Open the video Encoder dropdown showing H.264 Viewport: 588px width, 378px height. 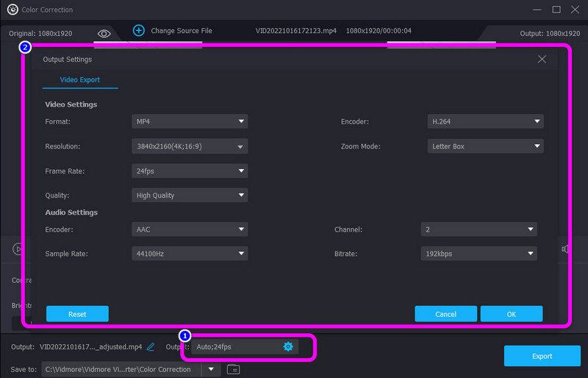pos(485,121)
